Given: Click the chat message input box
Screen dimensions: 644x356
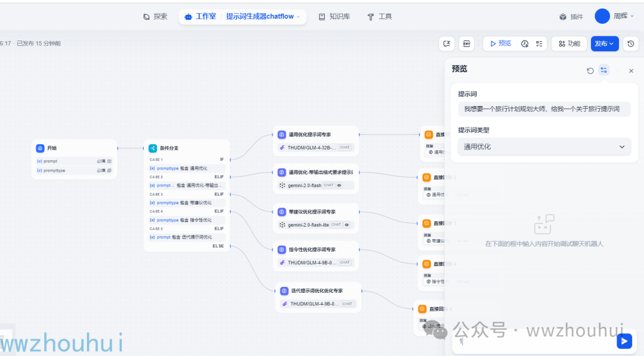Looking at the screenshot, I should pyautogui.click(x=534, y=342).
